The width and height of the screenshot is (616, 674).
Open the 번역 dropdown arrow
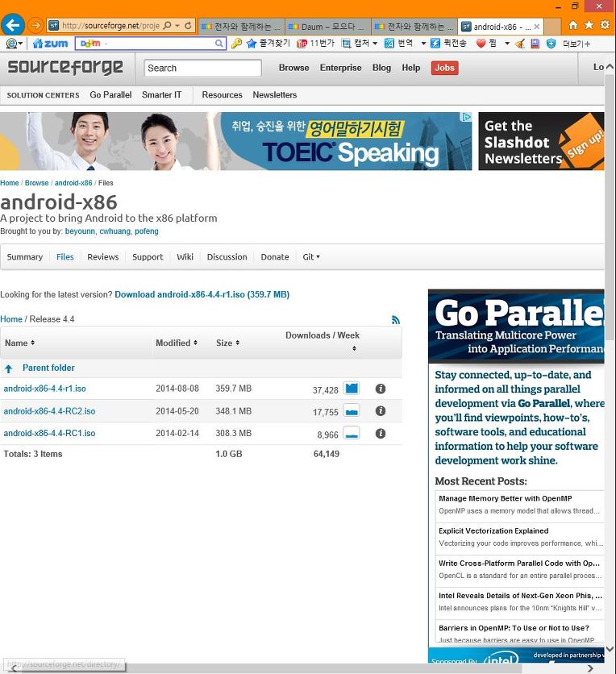tap(423, 44)
